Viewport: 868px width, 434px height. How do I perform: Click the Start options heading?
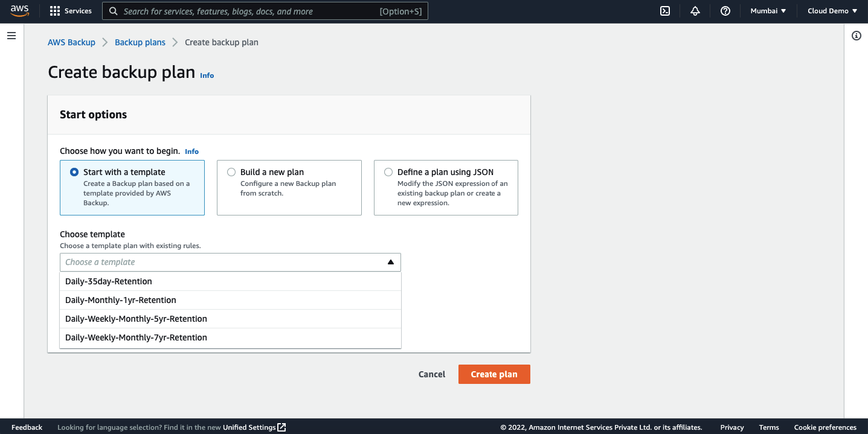[93, 115]
